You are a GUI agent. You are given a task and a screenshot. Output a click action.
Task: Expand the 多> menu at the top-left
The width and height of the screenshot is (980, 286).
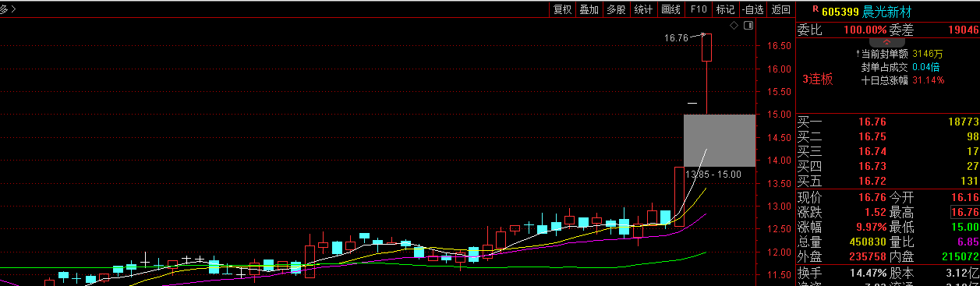9,9
